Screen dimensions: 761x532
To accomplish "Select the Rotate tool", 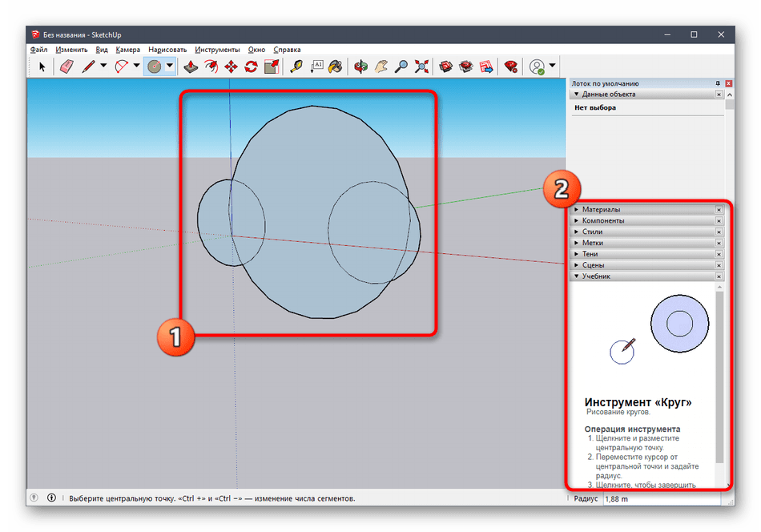I will 252,66.
